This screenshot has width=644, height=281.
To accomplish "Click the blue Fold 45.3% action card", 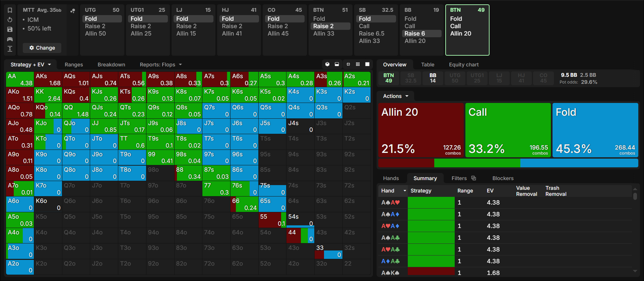I will (x=595, y=130).
